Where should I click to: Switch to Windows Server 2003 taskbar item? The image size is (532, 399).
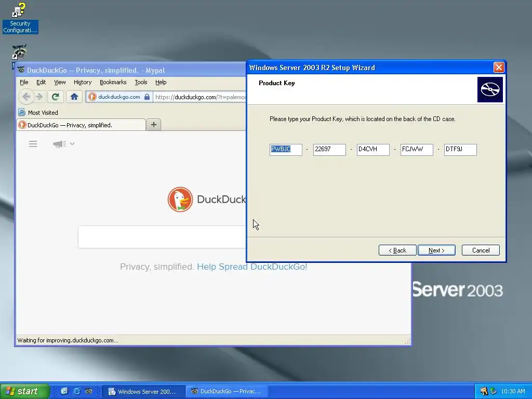pyautogui.click(x=143, y=391)
